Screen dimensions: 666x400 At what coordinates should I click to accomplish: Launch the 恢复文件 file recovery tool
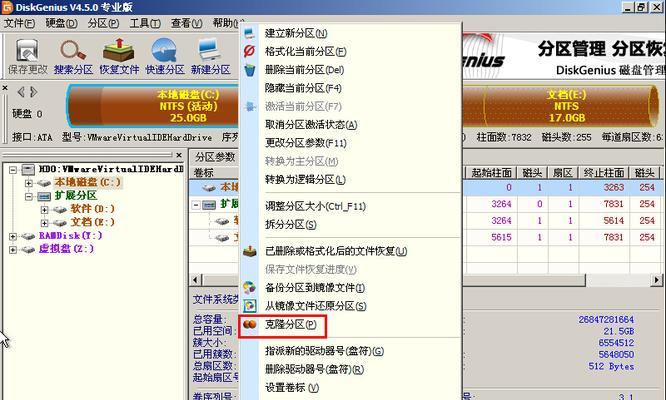tap(119, 56)
